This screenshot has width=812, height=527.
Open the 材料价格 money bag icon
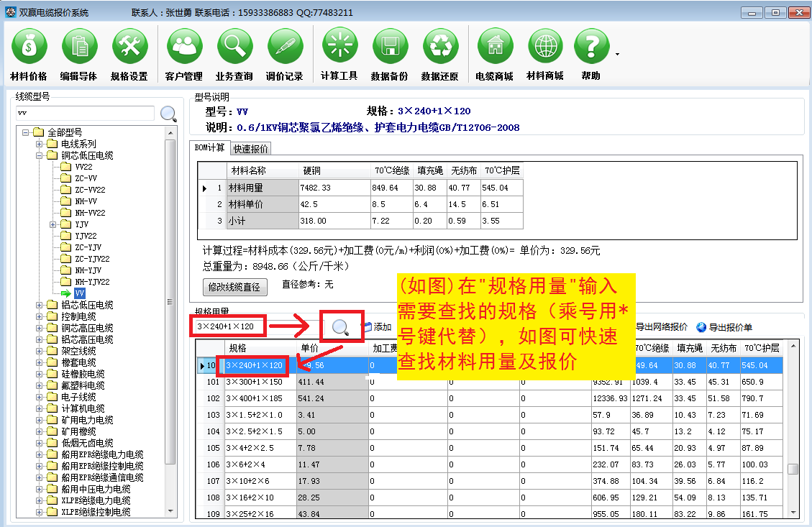pos(29,47)
